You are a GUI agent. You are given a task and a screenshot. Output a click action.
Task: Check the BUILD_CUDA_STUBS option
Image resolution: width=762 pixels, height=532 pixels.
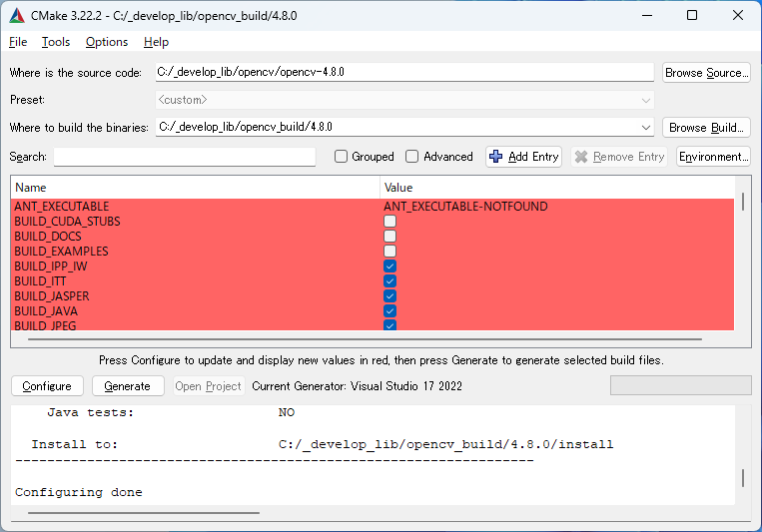point(389,221)
